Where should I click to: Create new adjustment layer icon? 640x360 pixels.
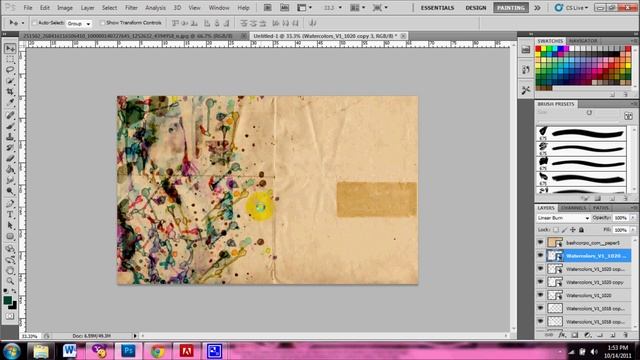tap(588, 335)
